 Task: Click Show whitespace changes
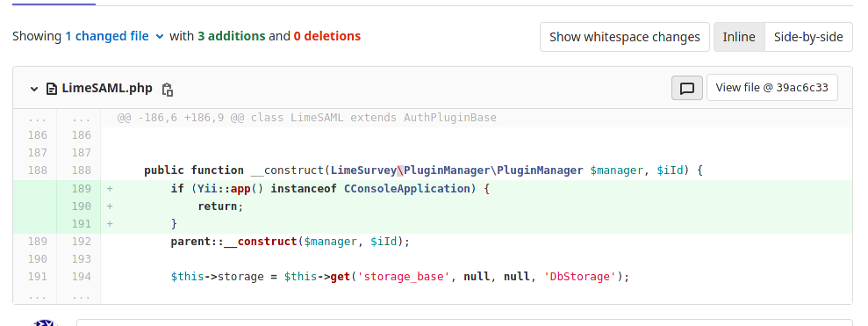(x=624, y=37)
